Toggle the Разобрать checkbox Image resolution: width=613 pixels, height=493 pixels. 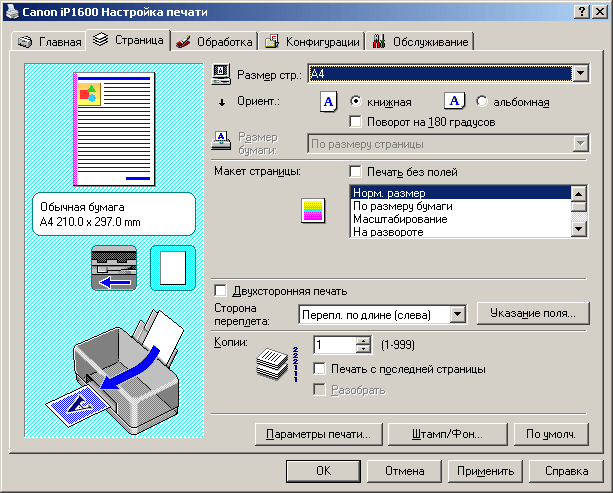(319, 390)
